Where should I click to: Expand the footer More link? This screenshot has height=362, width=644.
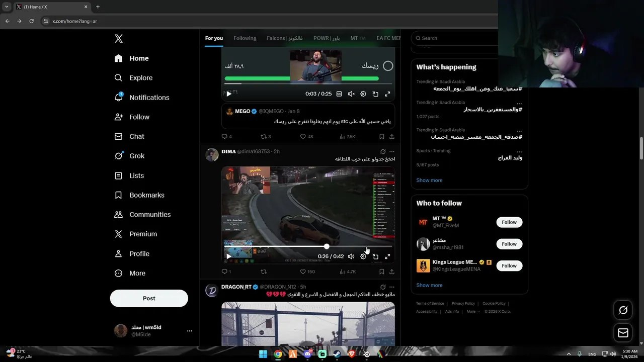(472, 311)
